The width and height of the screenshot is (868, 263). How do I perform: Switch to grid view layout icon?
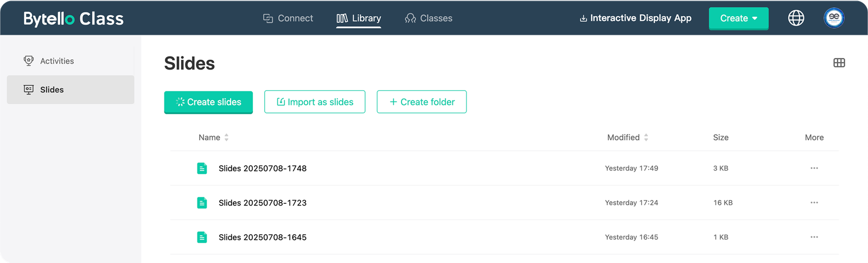[839, 63]
